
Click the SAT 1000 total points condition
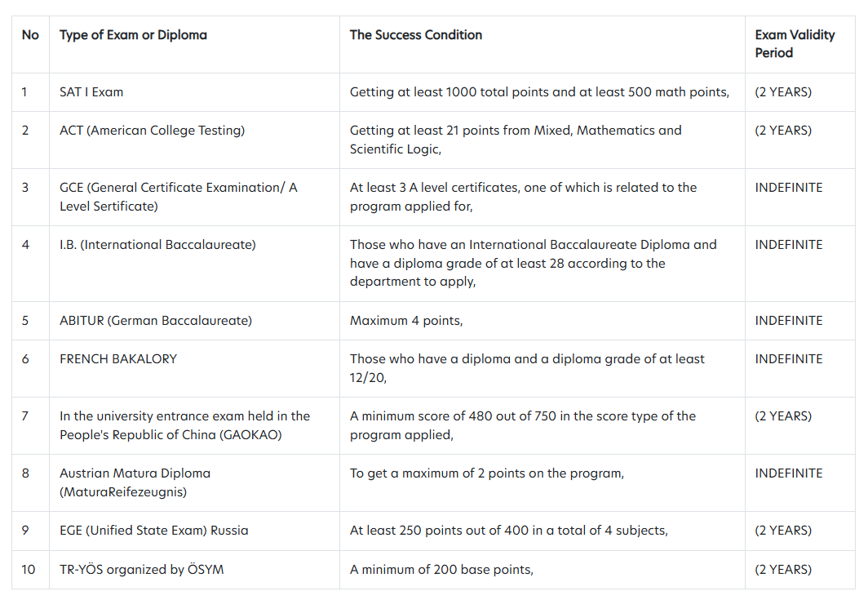click(x=540, y=92)
